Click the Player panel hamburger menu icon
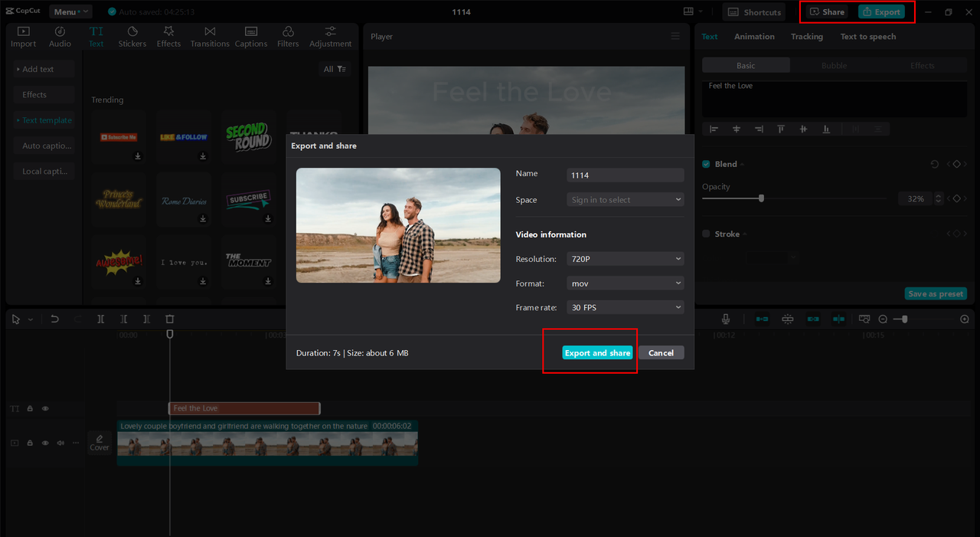The width and height of the screenshot is (980, 537). (675, 36)
